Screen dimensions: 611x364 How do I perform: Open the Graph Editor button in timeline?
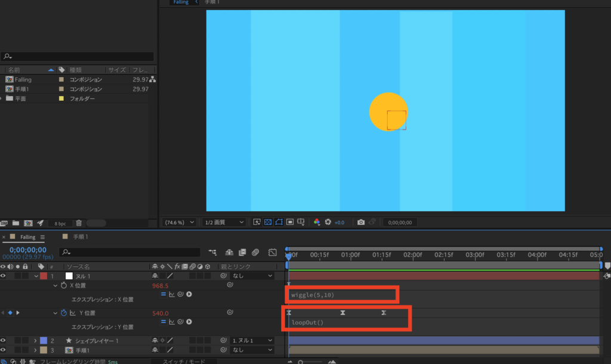273,252
